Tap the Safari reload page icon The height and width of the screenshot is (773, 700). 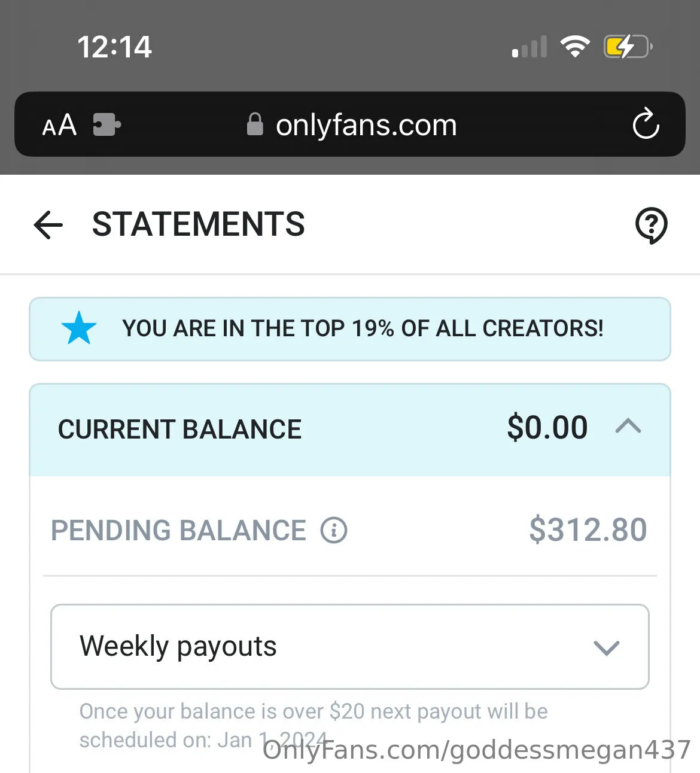[646, 124]
